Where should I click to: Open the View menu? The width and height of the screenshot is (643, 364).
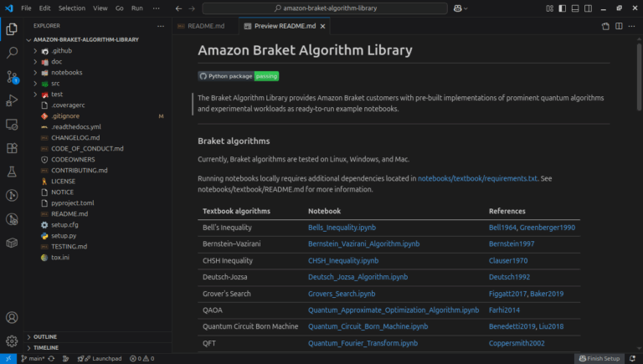click(x=100, y=8)
